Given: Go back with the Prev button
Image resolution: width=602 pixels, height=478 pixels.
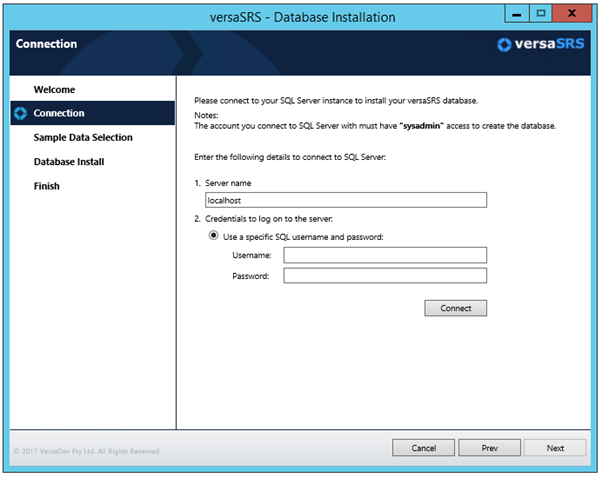Looking at the screenshot, I should [490, 448].
